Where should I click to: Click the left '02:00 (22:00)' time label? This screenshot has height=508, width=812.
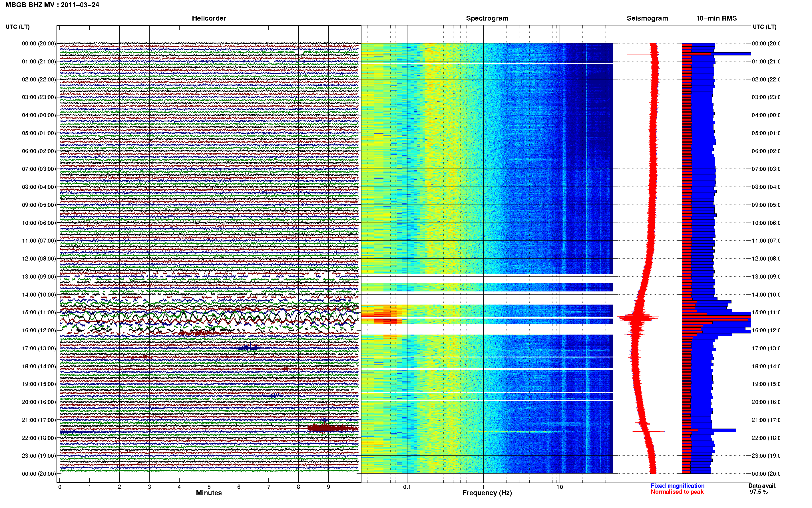point(39,79)
